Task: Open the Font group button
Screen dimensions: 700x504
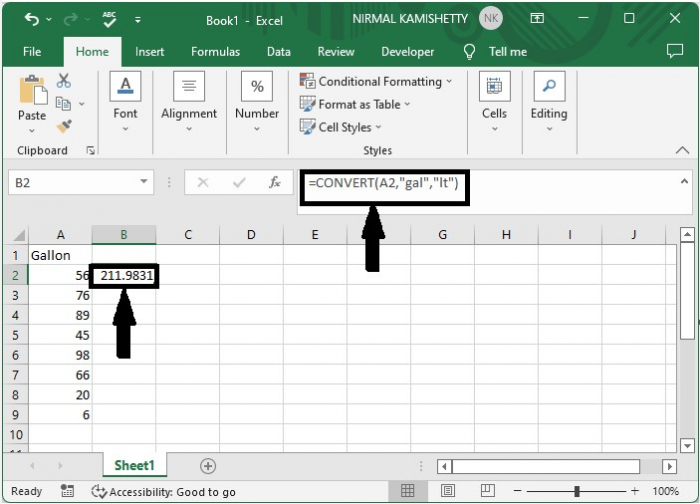Action: click(x=125, y=103)
